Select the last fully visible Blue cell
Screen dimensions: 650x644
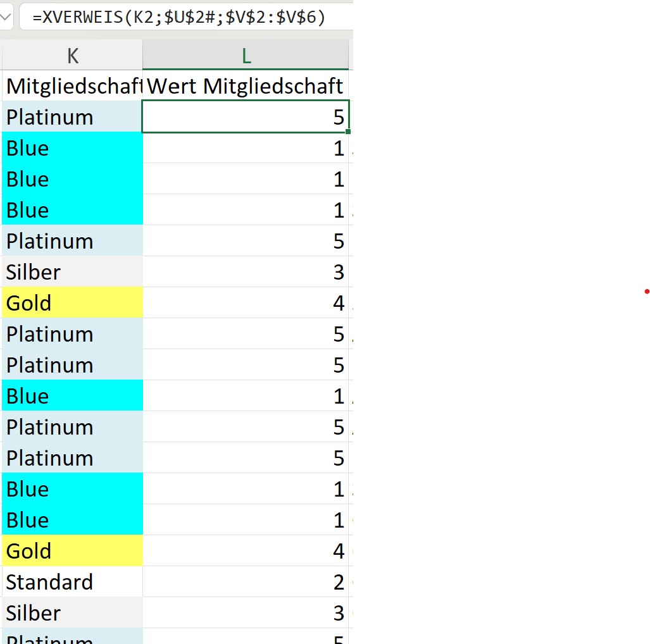tap(73, 520)
